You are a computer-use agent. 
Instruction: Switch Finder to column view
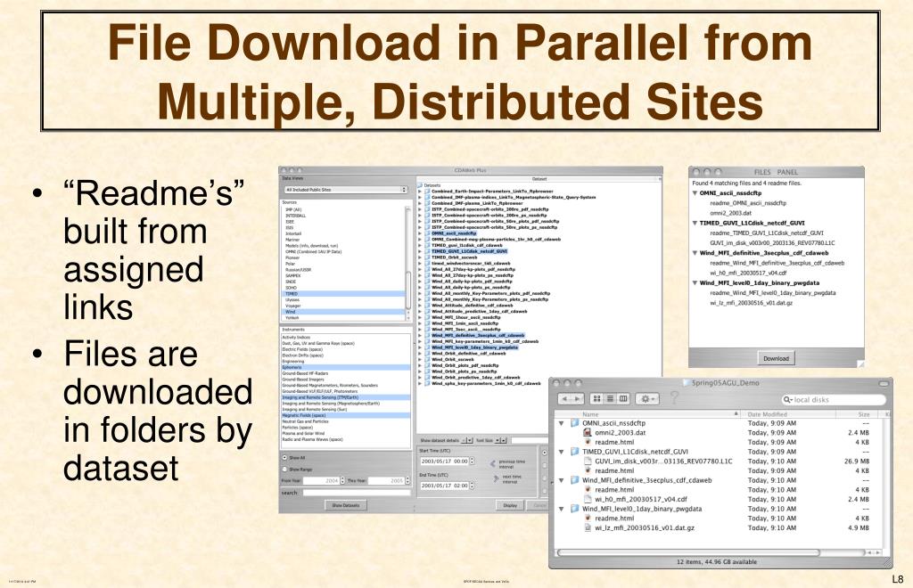623,399
